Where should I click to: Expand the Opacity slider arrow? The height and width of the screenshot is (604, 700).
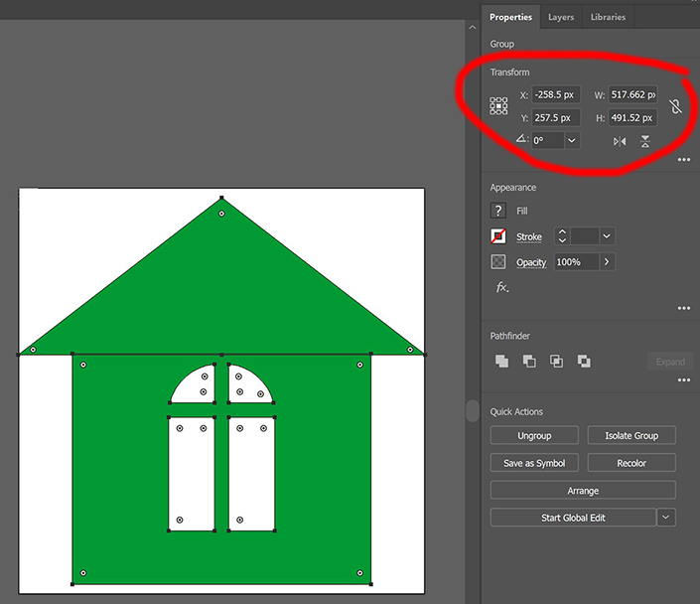pos(607,262)
